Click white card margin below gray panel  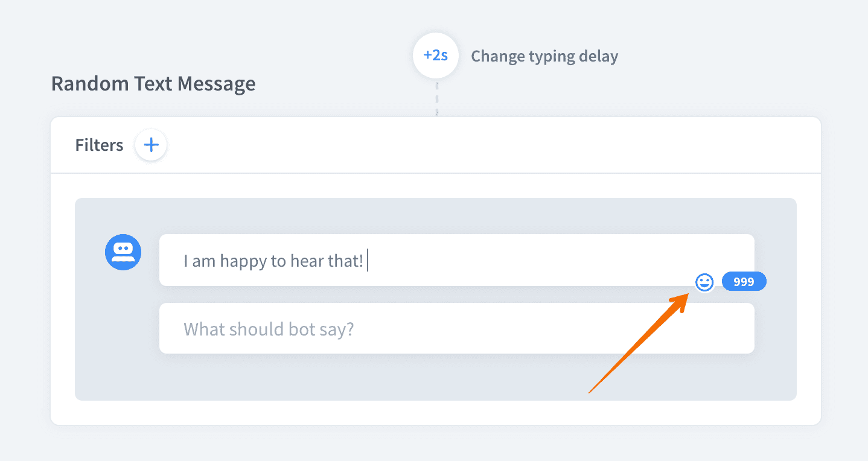pos(436,412)
